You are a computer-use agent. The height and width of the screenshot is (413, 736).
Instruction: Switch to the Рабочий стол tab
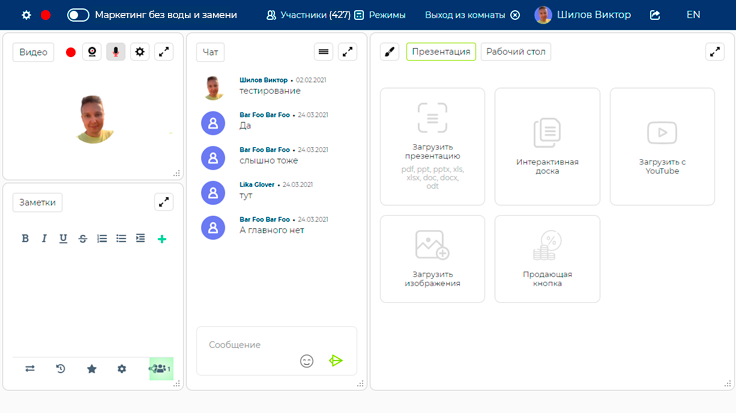coord(515,52)
